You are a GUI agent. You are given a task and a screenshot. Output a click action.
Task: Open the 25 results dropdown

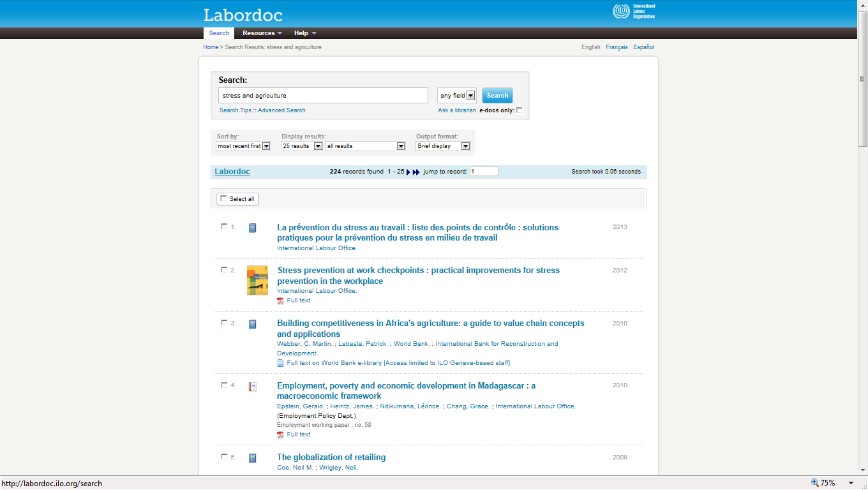[x=302, y=146]
